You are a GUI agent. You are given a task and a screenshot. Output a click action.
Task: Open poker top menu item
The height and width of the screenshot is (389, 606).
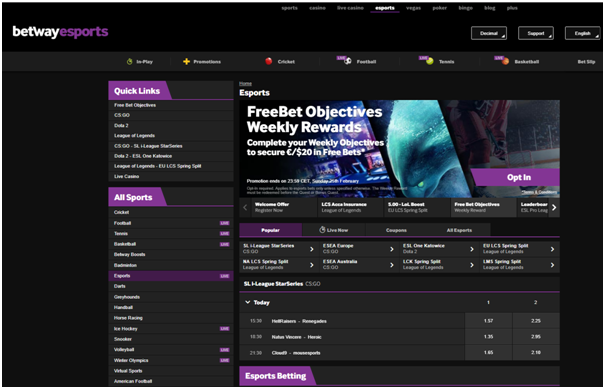pyautogui.click(x=439, y=8)
